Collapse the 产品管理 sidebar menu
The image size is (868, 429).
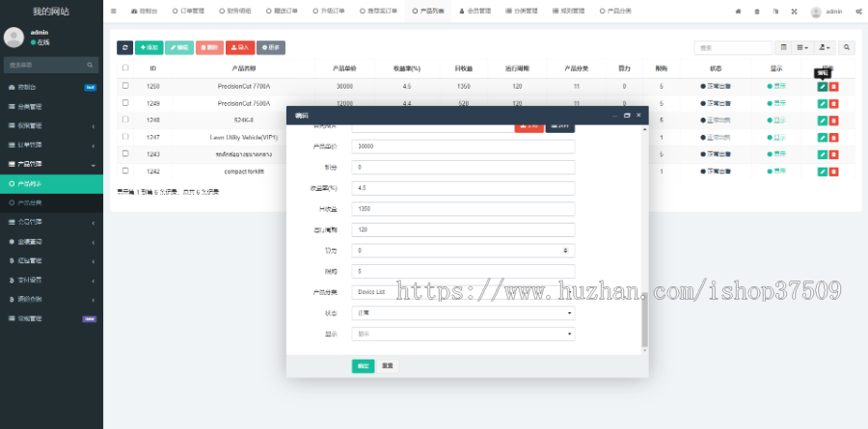51,165
